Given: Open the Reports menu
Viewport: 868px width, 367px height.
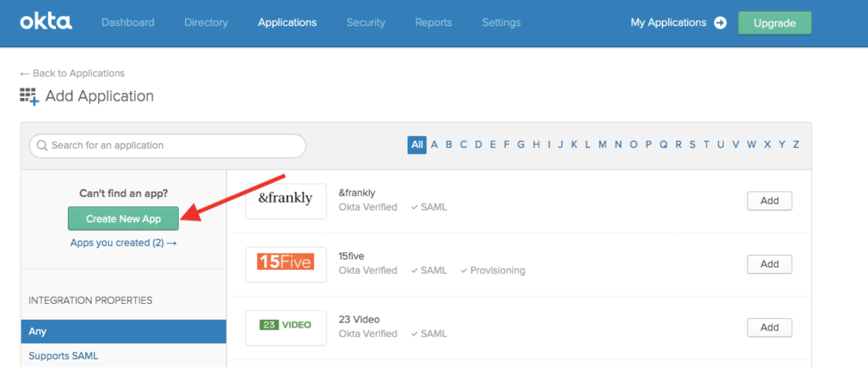Looking at the screenshot, I should point(434,22).
